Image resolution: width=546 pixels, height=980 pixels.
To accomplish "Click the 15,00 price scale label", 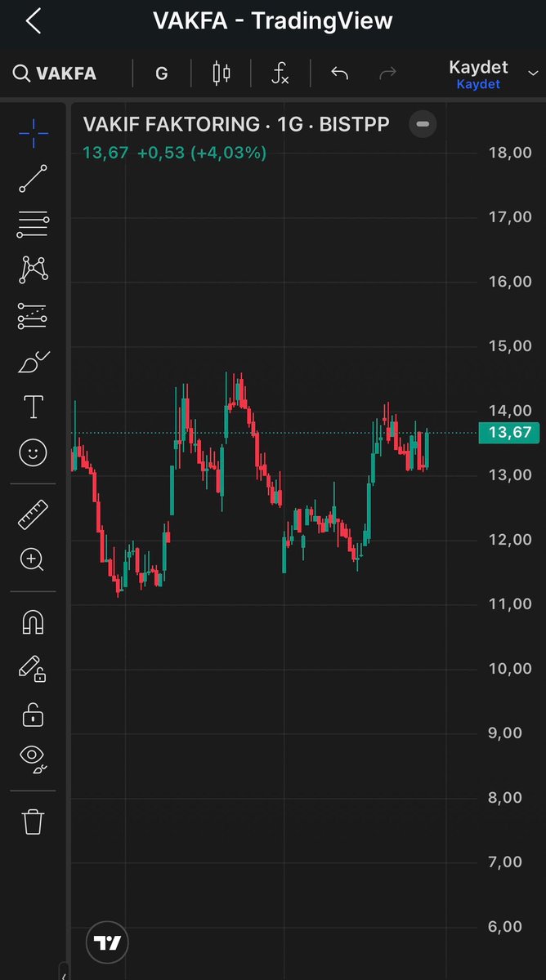I will (x=510, y=345).
